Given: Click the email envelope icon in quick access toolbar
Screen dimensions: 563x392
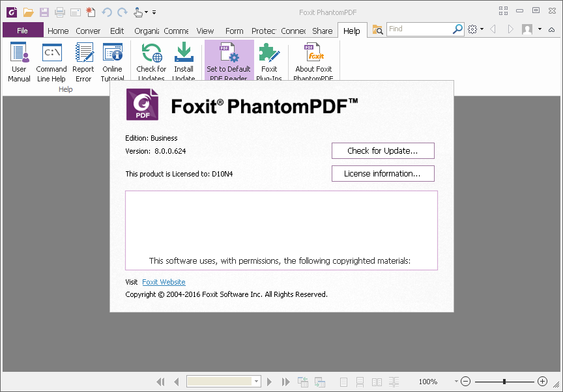Looking at the screenshot, I should (x=76, y=12).
